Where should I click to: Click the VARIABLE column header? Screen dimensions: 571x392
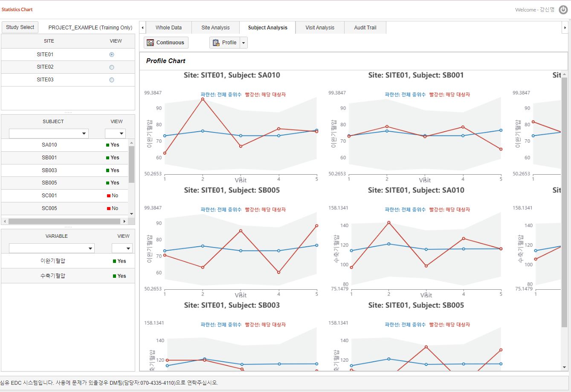click(x=57, y=236)
